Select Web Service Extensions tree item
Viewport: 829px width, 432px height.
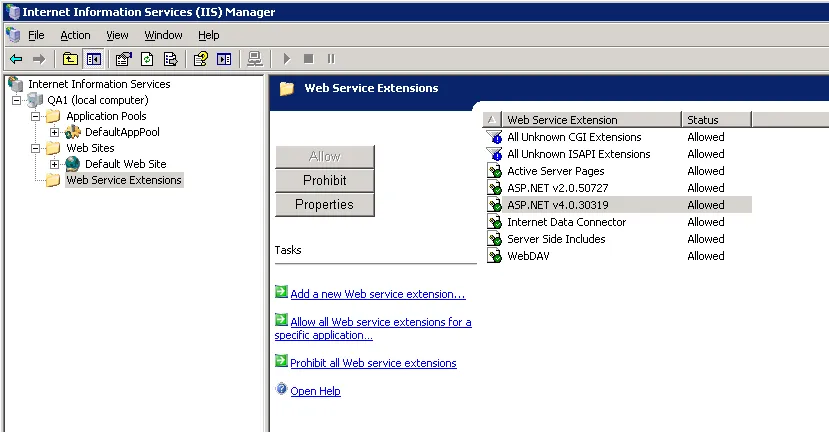(x=124, y=180)
